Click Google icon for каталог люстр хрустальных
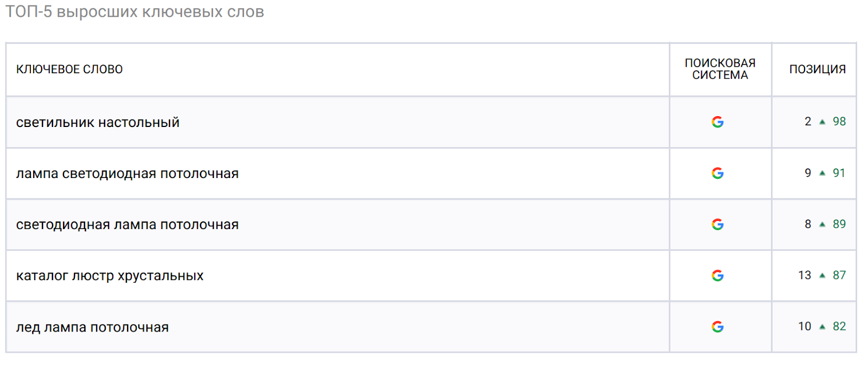Viewport: 868px width, 369px height. click(x=717, y=276)
